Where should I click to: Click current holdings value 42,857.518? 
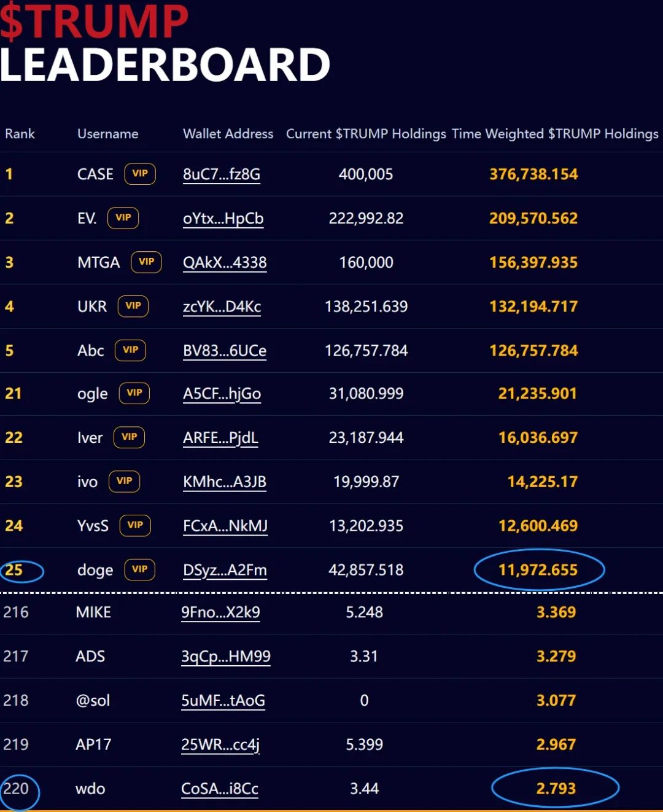coord(366,570)
